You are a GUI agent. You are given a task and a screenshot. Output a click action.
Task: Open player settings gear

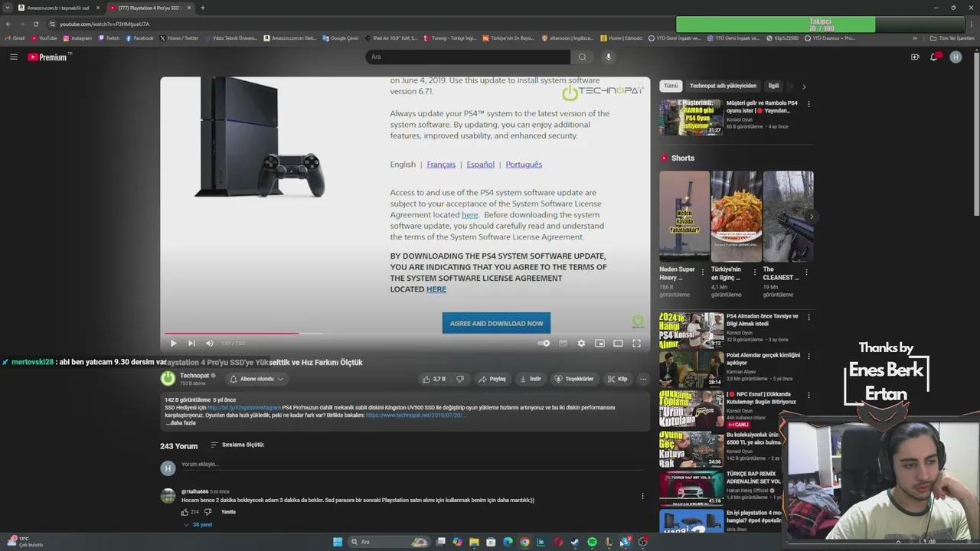click(x=581, y=344)
